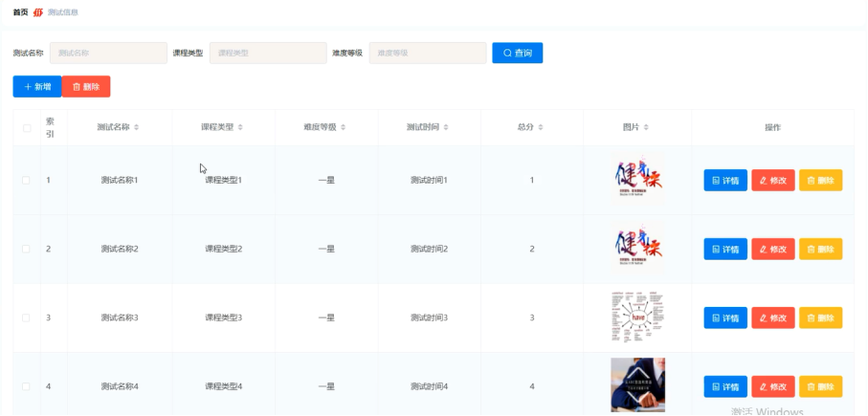Image resolution: width=868 pixels, height=416 pixels.
Task: Focus the 测试名称 search field
Action: 108,54
